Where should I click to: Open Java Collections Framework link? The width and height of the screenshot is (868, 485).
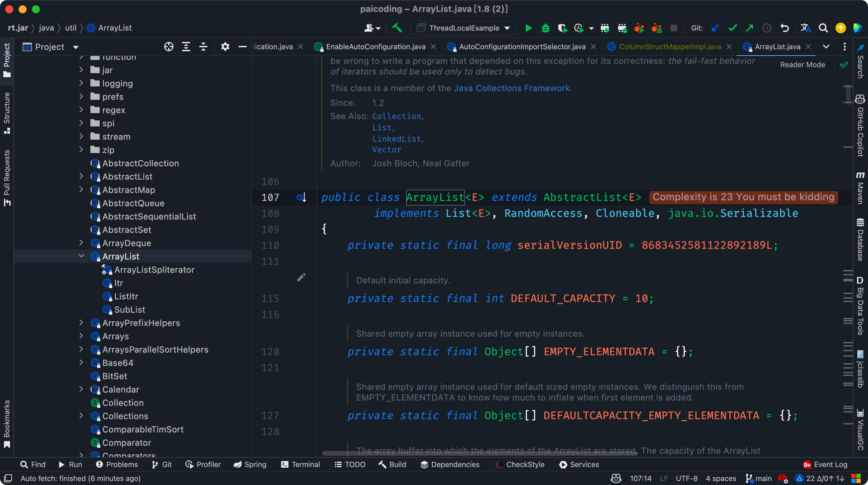pos(511,88)
